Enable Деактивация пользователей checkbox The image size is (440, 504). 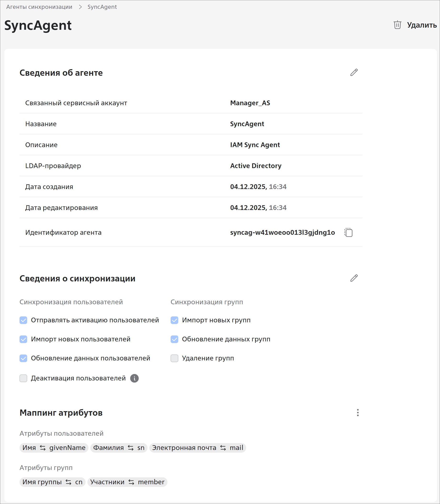point(23,378)
